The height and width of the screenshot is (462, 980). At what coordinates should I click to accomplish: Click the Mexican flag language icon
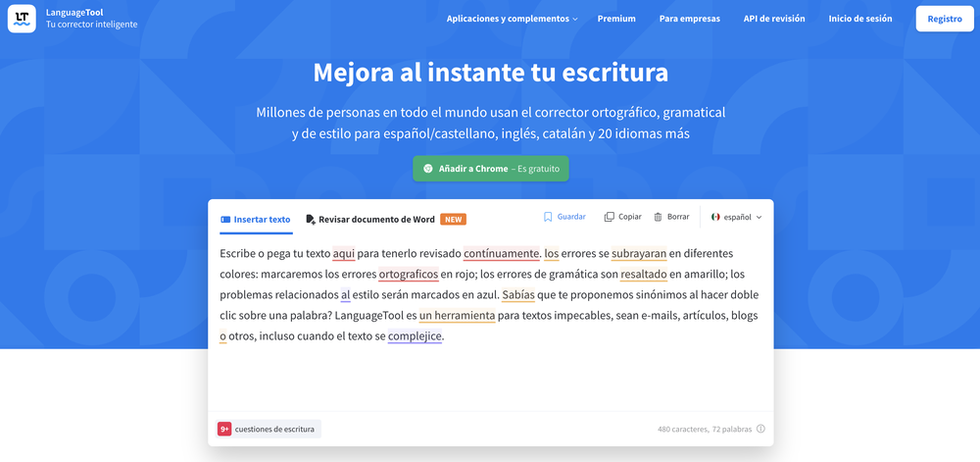pos(715,217)
